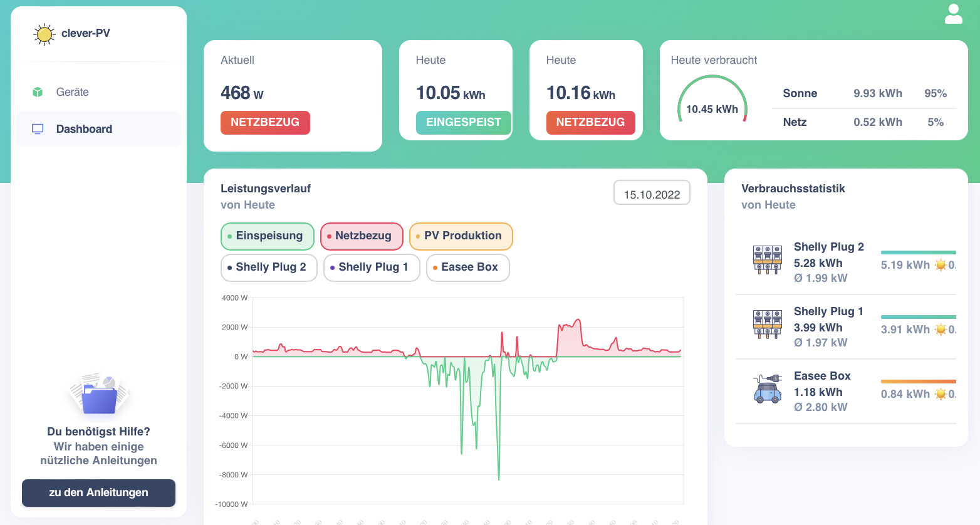Click the EINGESPEIST badge

[x=464, y=123]
